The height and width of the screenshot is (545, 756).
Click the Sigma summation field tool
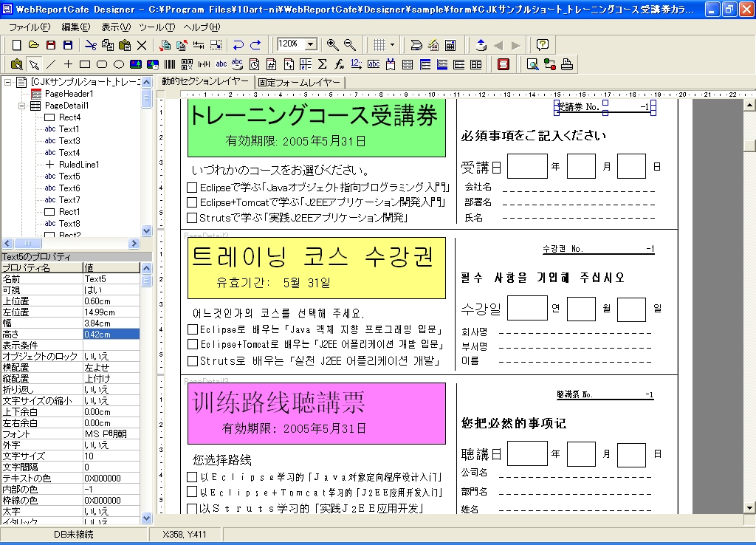coord(323,64)
